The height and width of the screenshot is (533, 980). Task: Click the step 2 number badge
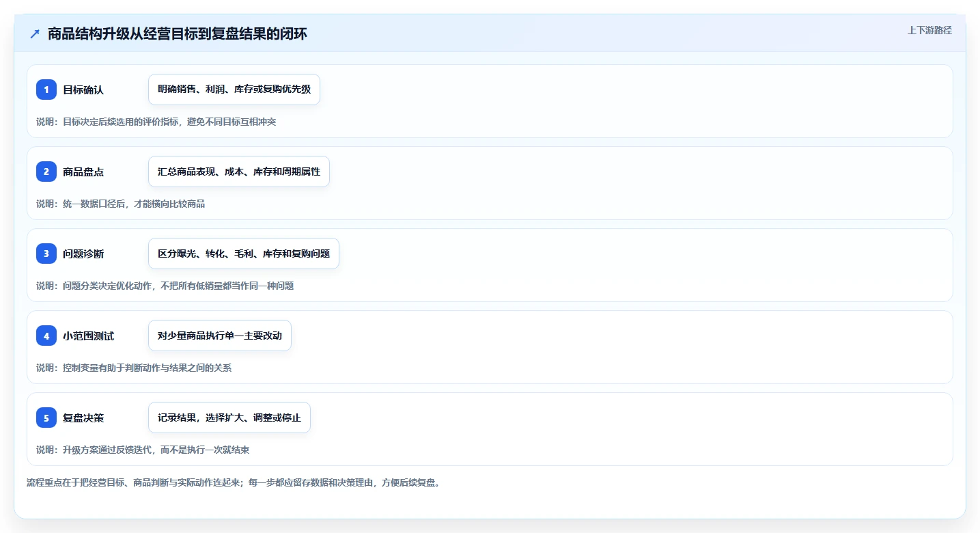(x=46, y=172)
